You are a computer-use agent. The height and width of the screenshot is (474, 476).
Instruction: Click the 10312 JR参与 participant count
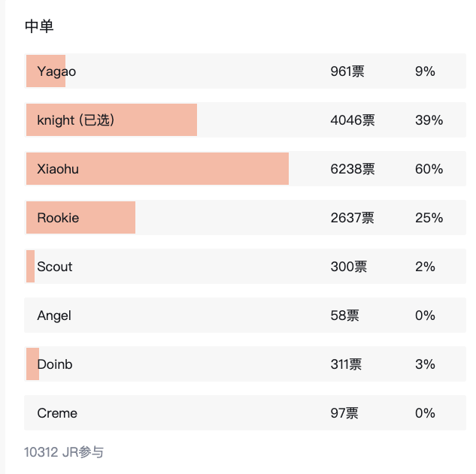(64, 452)
